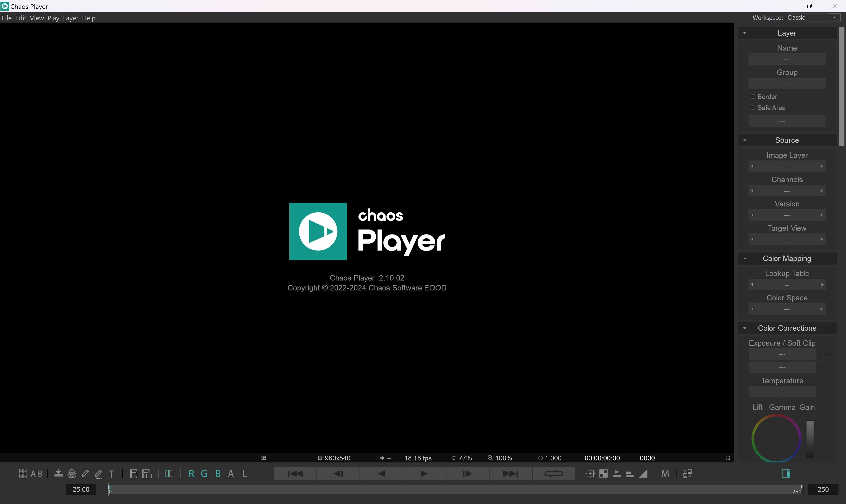Click the small window icon in status bar
Image resolution: width=846 pixels, height=504 pixels.
(264, 458)
